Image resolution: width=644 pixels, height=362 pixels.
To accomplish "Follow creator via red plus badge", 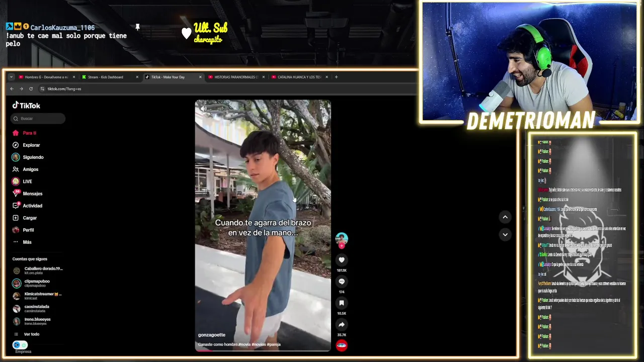I will pyautogui.click(x=342, y=246).
